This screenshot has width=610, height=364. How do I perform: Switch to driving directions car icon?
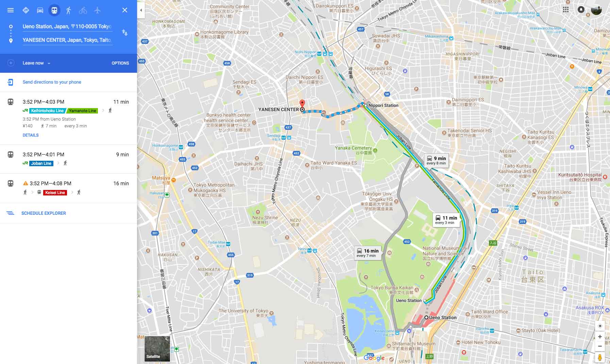point(40,10)
